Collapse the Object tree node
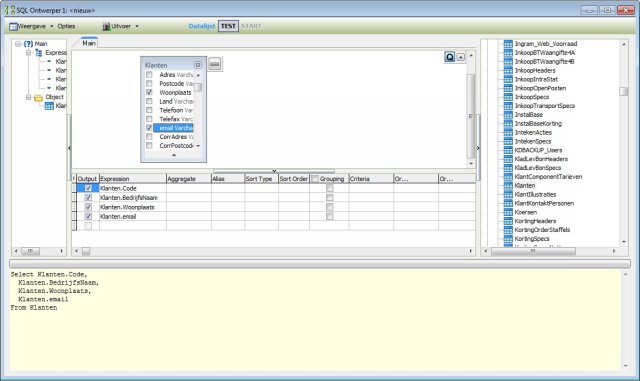640x381 pixels. click(29, 97)
